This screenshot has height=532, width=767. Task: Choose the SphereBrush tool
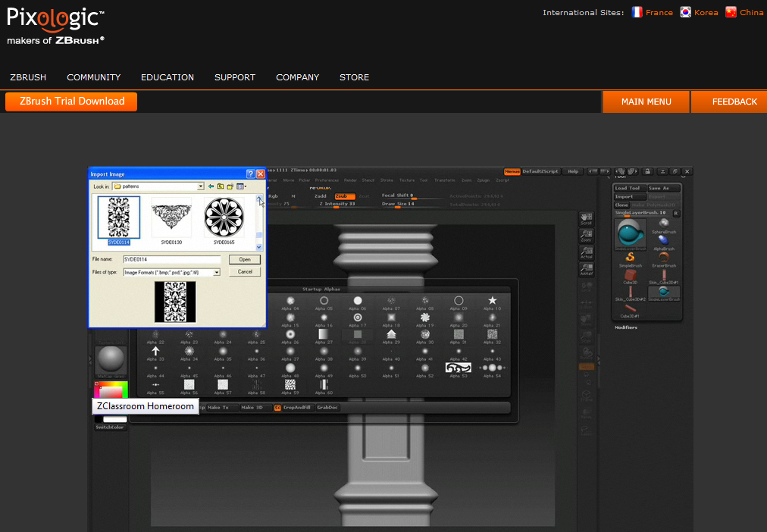(x=664, y=225)
